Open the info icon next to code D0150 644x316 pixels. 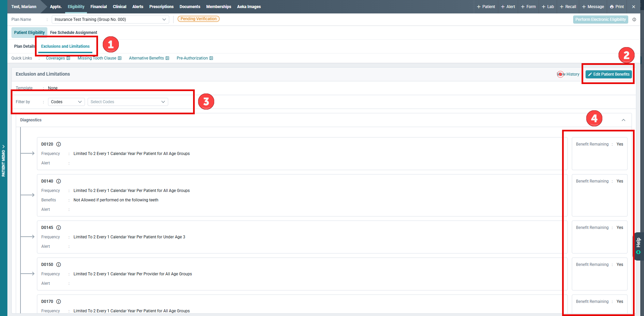(x=58, y=265)
